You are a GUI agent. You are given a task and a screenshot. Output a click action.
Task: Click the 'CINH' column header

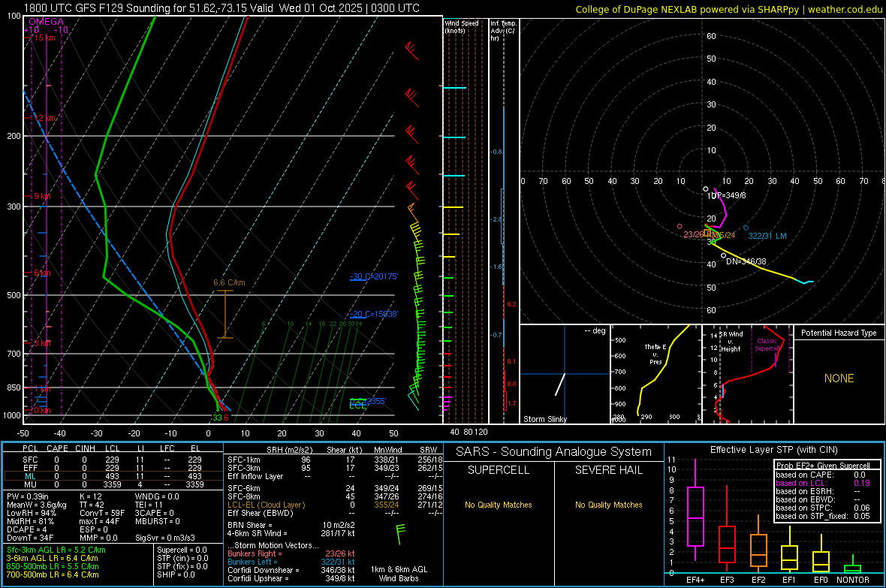pos(86,448)
